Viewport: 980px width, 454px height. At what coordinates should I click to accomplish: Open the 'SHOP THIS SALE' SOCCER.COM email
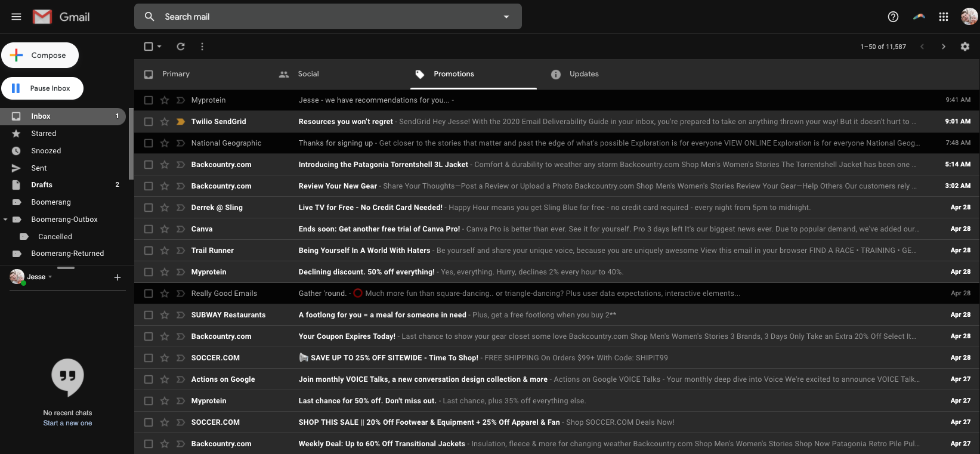point(557,422)
